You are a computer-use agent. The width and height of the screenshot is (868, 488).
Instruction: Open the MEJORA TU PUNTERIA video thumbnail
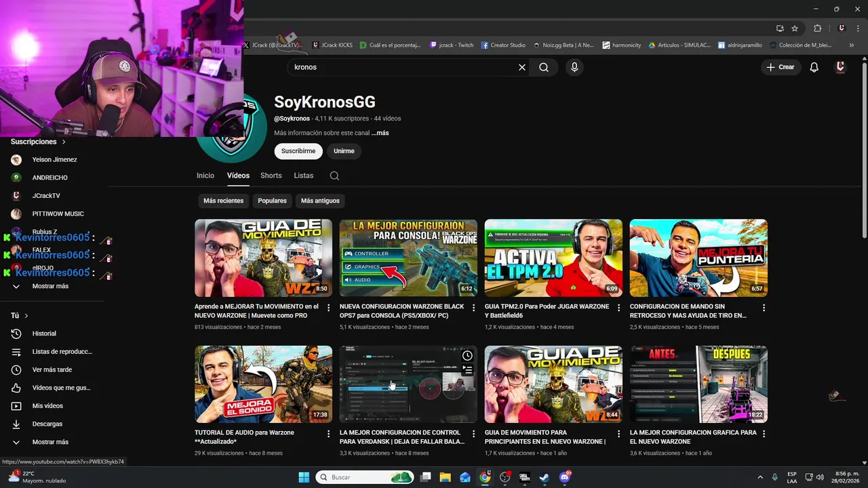click(698, 258)
